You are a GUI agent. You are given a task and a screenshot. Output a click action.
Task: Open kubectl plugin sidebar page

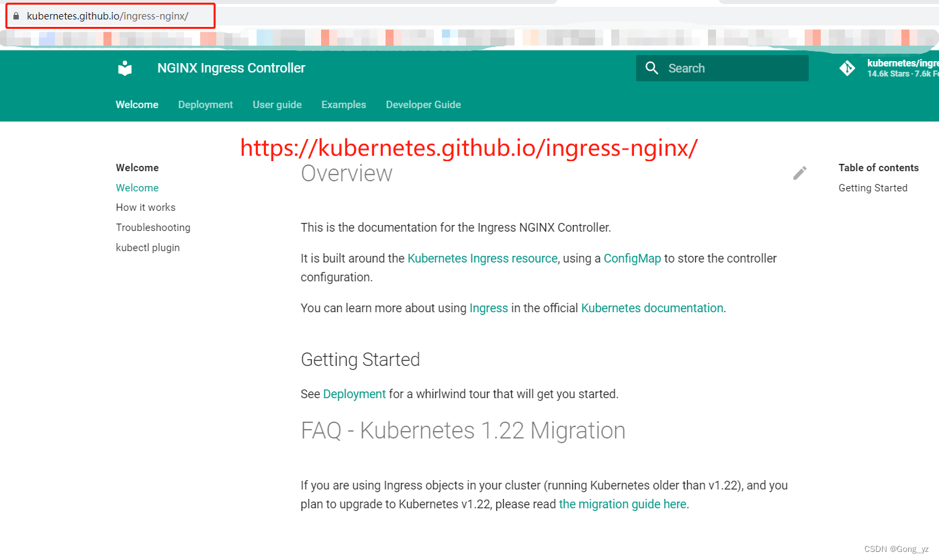click(148, 248)
